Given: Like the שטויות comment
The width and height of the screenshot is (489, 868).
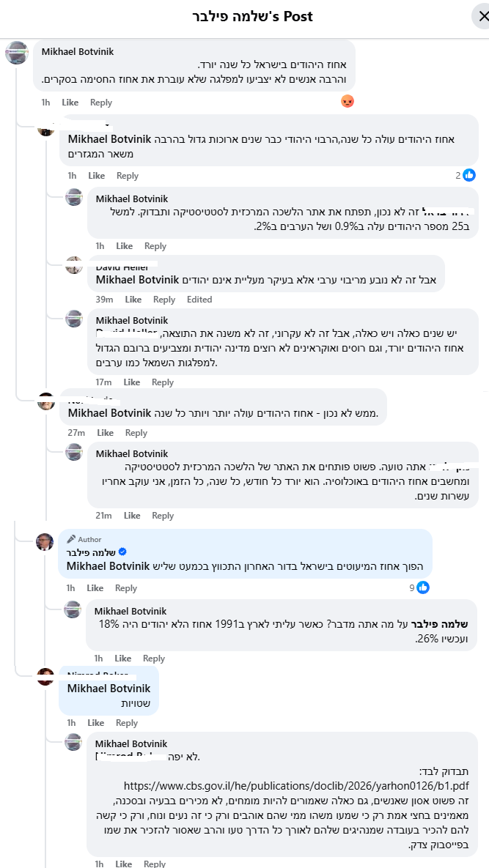Looking at the screenshot, I should click(95, 723).
